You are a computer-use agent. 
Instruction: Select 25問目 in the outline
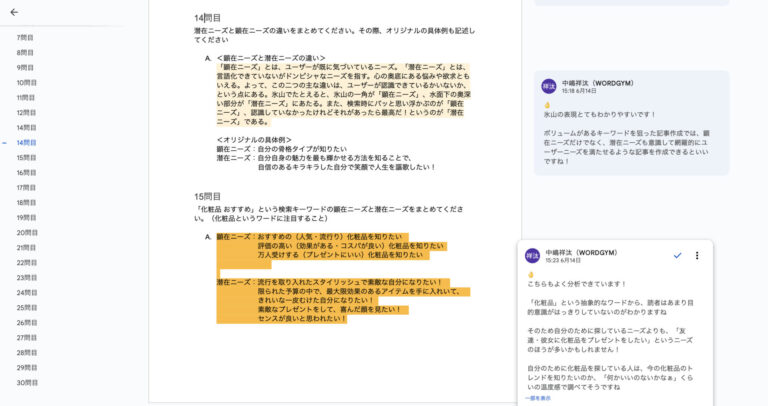(27, 308)
